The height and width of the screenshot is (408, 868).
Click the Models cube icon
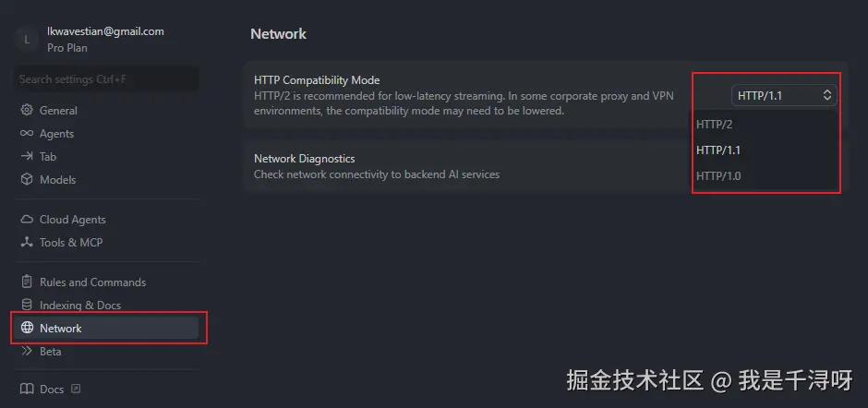(27, 180)
